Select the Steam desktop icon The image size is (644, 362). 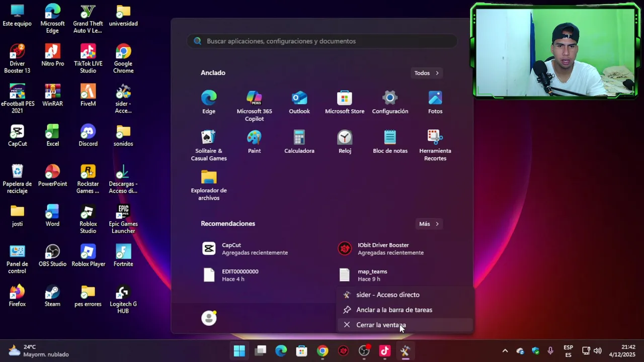point(52,297)
